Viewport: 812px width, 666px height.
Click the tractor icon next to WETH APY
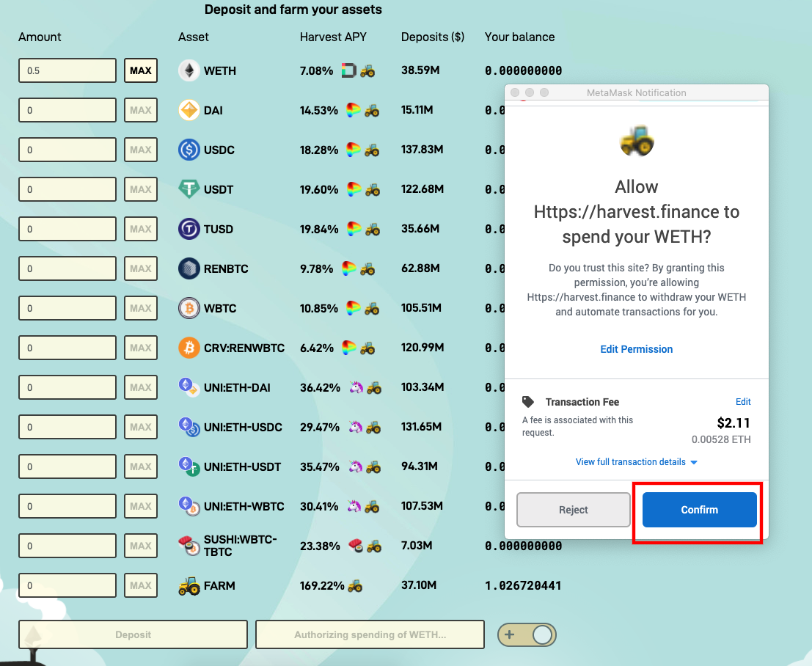(x=367, y=70)
